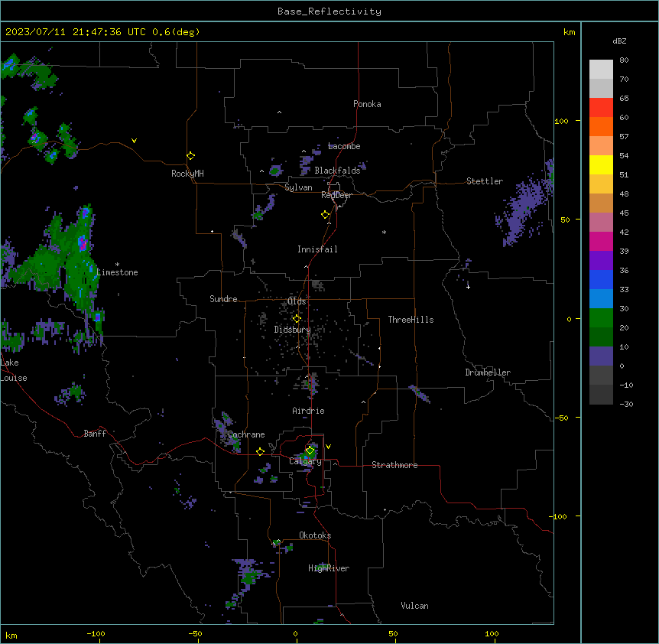659x644 pixels.
Task: Click the Cochrane label
Action: 246,434
